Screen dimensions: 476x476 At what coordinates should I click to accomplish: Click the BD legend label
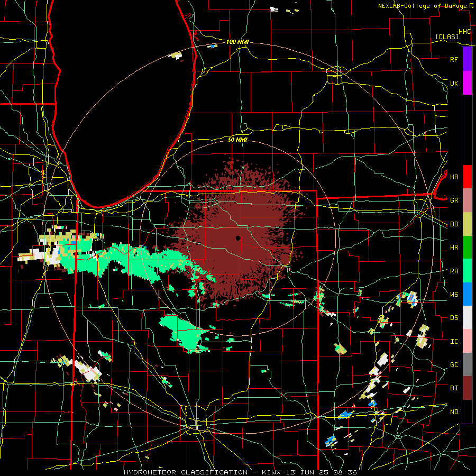pyautogui.click(x=454, y=224)
